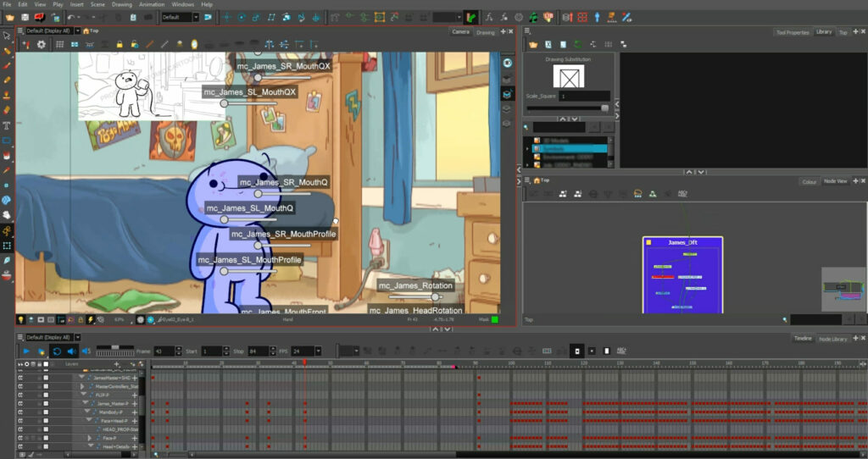
Task: Click the orange cable icon in Node View toolbar
Action: click(x=637, y=194)
